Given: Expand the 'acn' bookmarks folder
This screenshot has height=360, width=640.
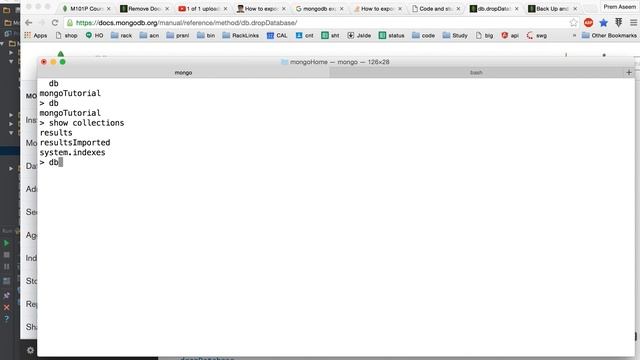Looking at the screenshot, I should [149, 36].
